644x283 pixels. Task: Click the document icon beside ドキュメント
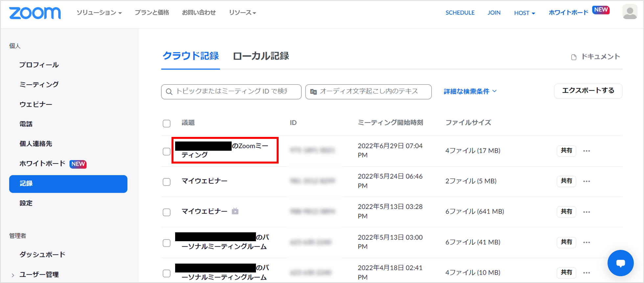tap(574, 57)
